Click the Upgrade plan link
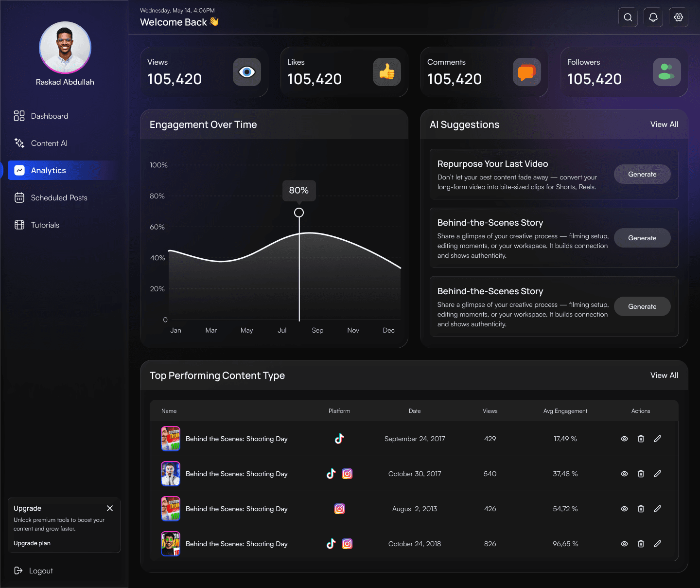Screen dimensions: 700x588 [x=32, y=543]
